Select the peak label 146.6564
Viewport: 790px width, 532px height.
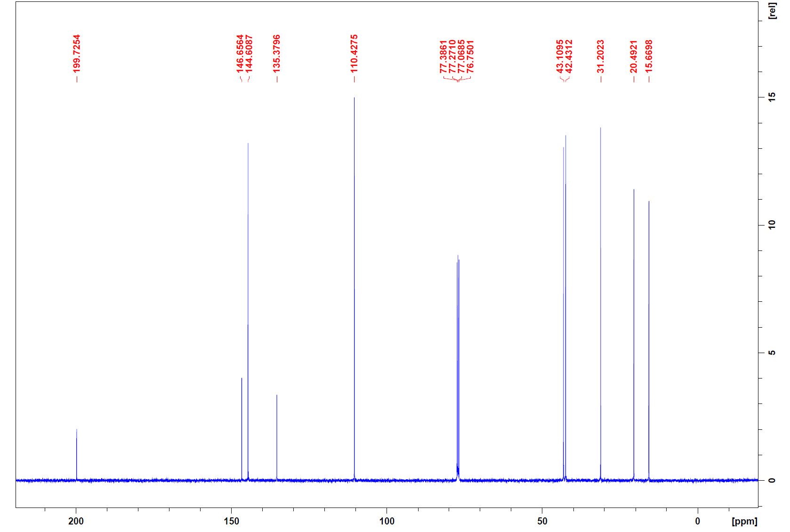240,53
